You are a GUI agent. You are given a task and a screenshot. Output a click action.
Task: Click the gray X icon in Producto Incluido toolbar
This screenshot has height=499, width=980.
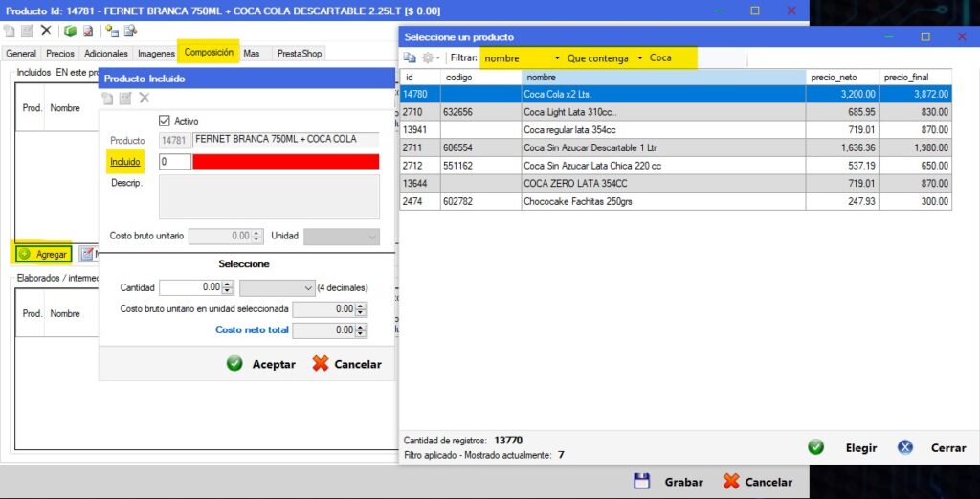(x=145, y=98)
